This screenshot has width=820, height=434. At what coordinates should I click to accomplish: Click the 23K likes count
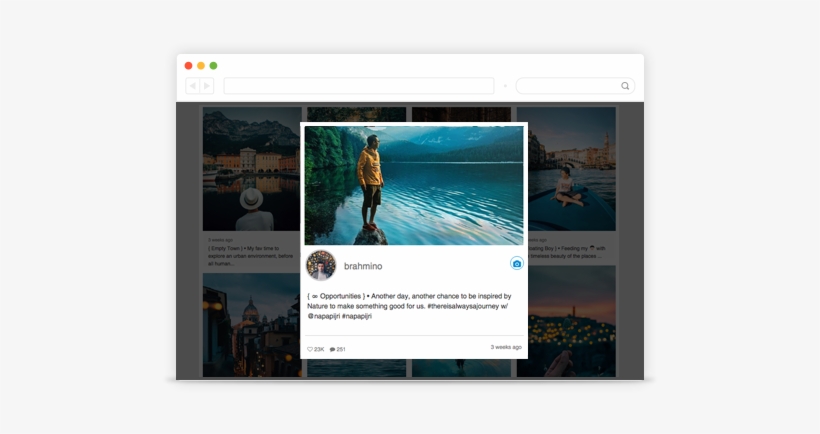(x=319, y=349)
